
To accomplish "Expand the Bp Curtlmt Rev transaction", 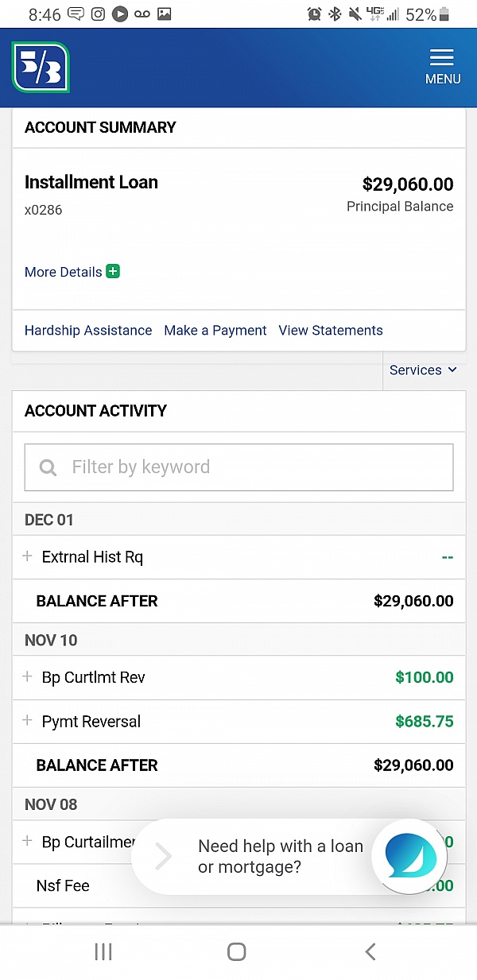I will coord(27,677).
